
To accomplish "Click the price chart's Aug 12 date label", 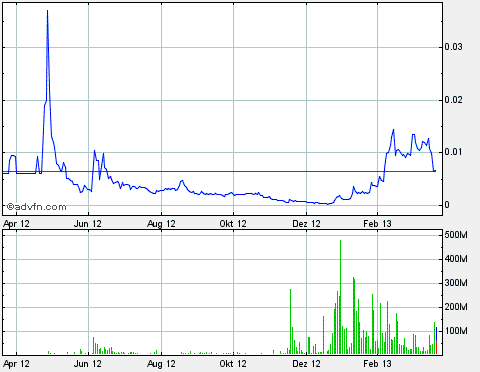I will 161,224.
